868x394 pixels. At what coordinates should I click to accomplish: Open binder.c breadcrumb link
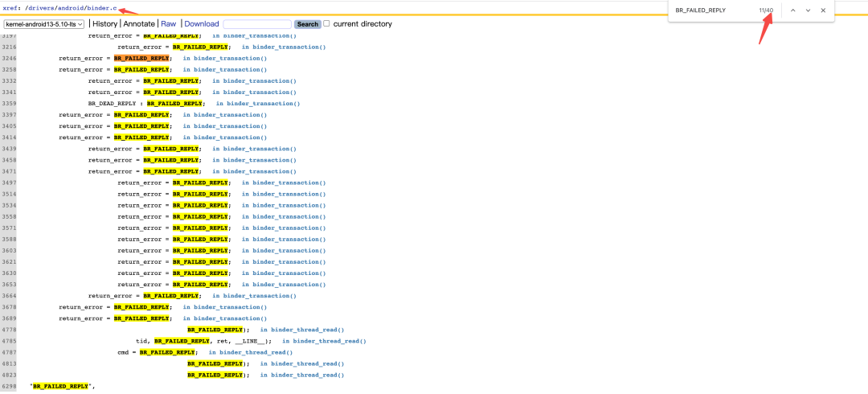pos(102,8)
